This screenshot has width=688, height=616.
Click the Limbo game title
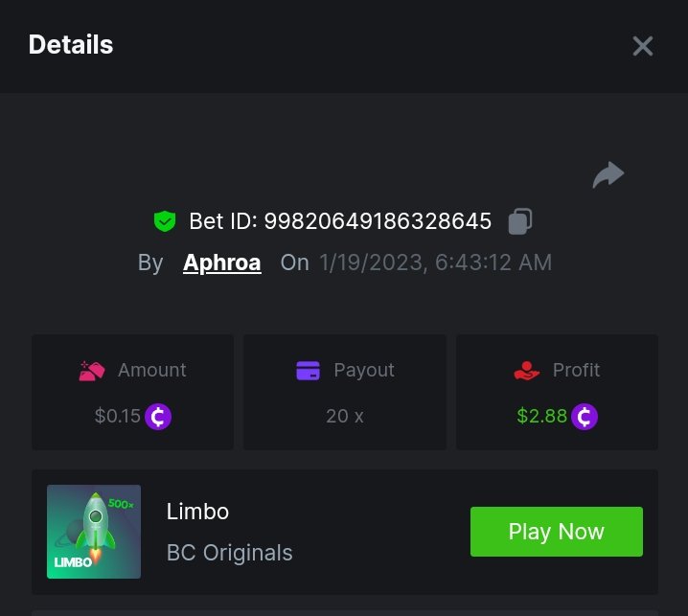click(197, 512)
